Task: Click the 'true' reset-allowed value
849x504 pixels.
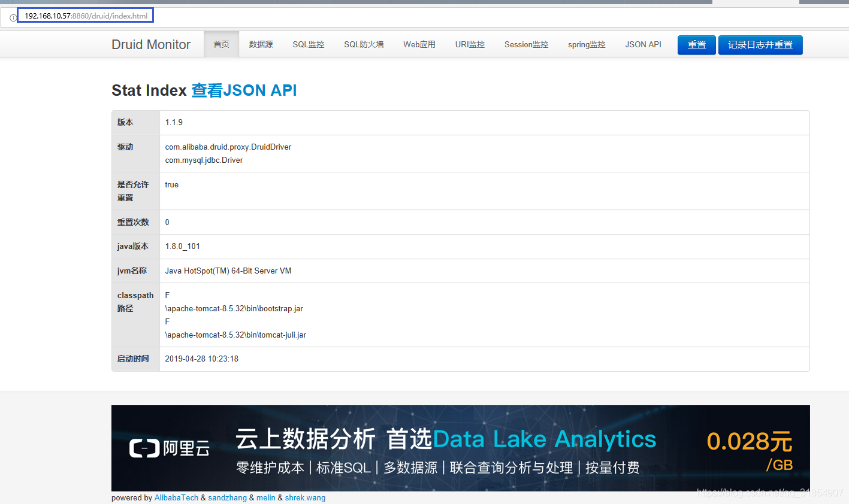Action: (172, 184)
